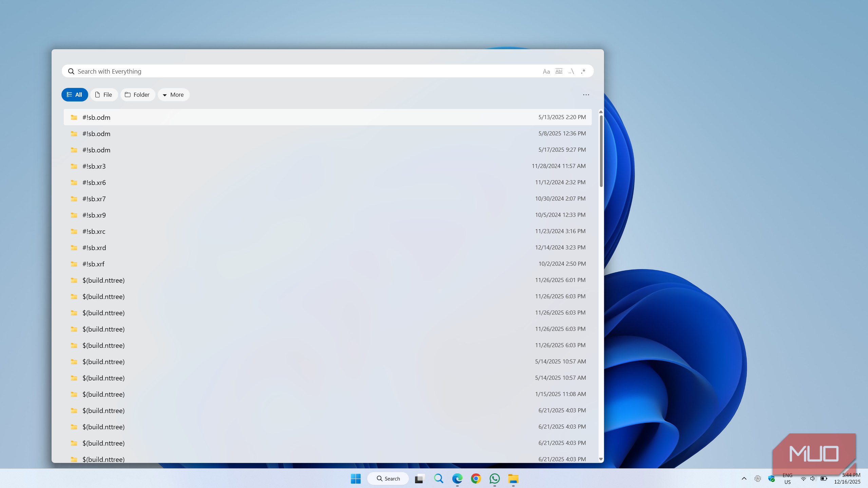Screen dimensions: 868x488
Task: Select the File filter tab
Action: (x=104, y=95)
